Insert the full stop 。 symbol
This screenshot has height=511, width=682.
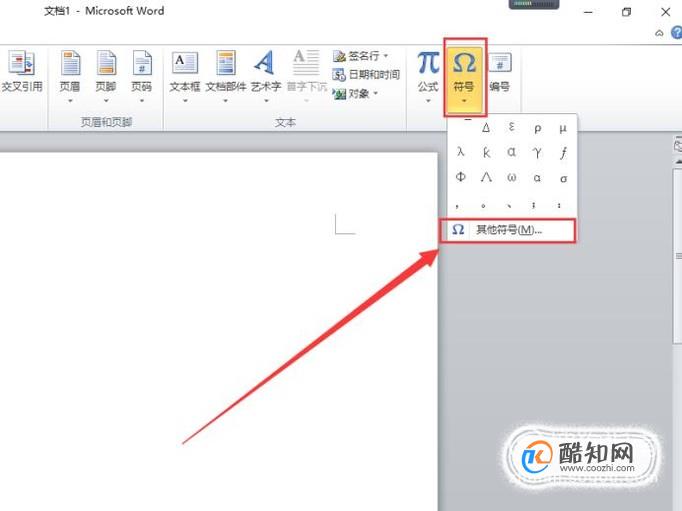tap(483, 205)
